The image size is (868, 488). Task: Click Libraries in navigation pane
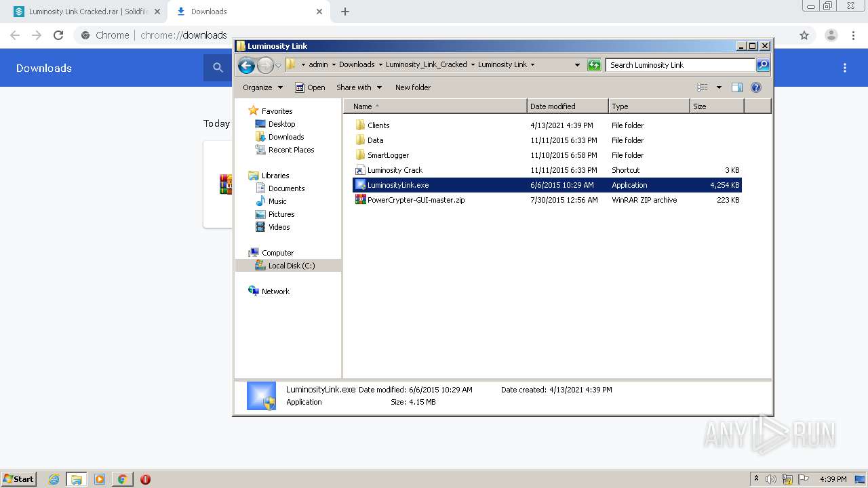275,176
